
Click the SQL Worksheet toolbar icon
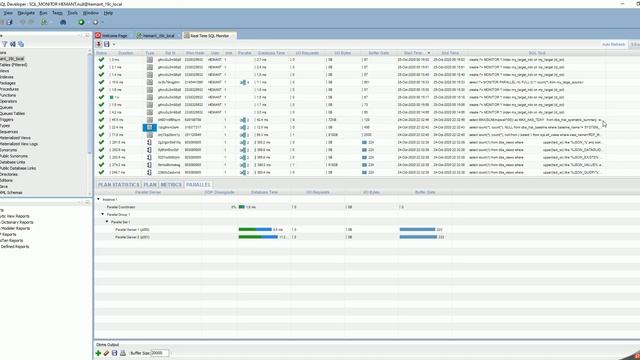pyautogui.click(x=44, y=22)
